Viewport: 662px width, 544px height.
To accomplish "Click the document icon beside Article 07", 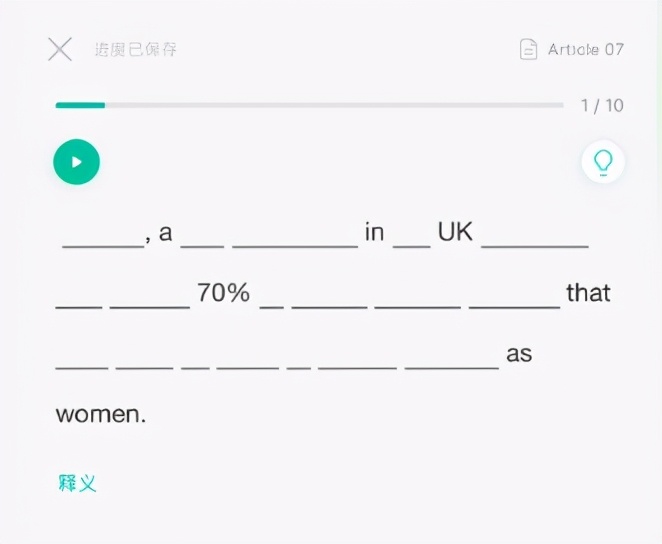I will tap(529, 49).
